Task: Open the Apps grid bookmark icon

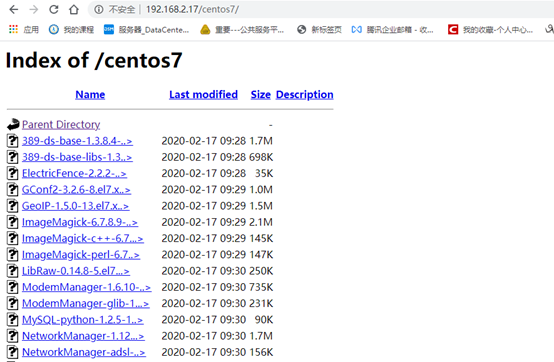Action: [13, 29]
